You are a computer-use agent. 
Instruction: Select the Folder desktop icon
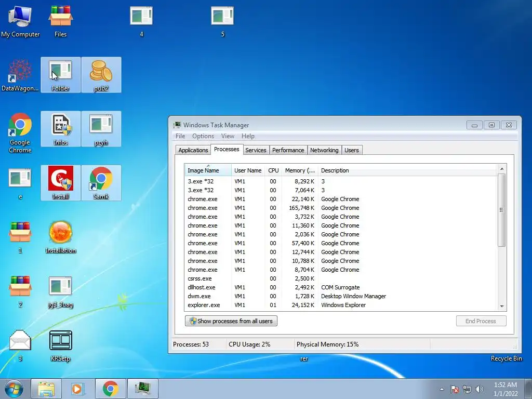point(60,75)
